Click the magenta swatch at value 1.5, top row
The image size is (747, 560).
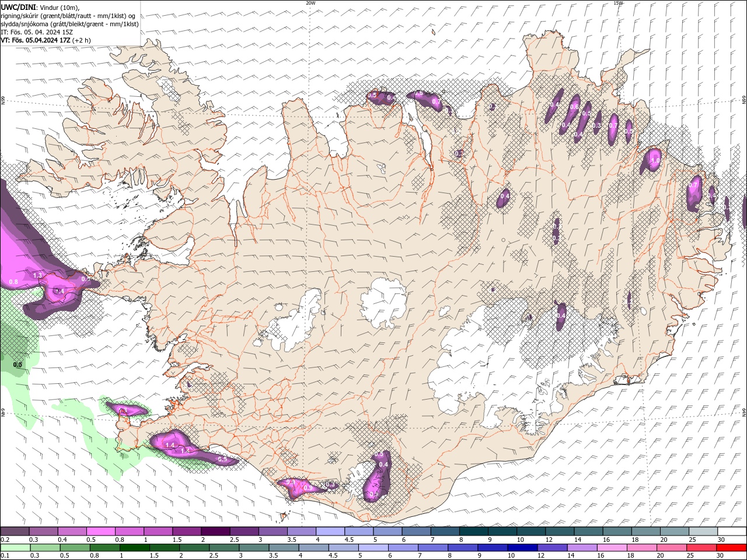coord(187,531)
